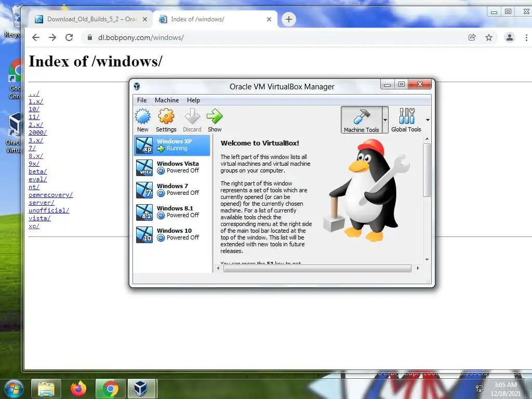Select the Windows 10 virtual machine
532x399 pixels.
172,234
